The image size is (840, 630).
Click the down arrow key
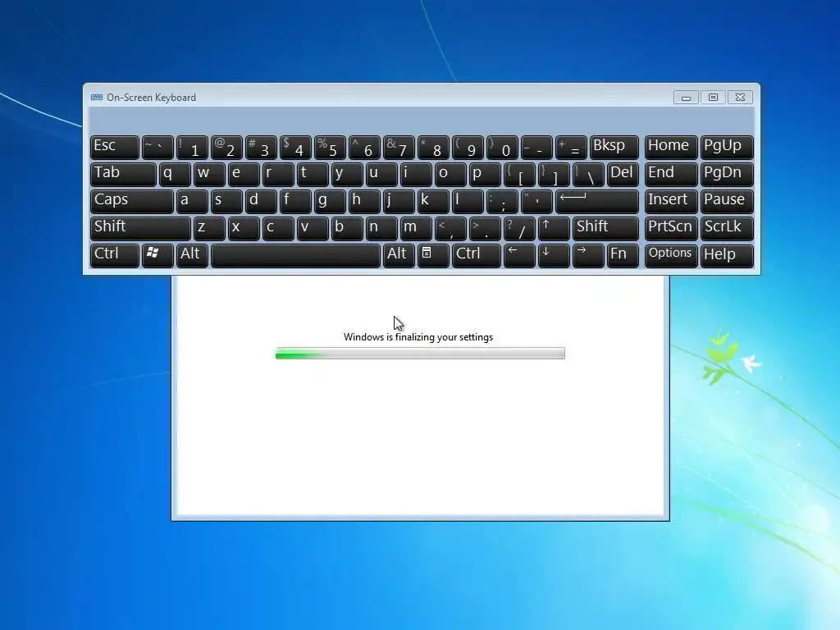[x=554, y=255]
